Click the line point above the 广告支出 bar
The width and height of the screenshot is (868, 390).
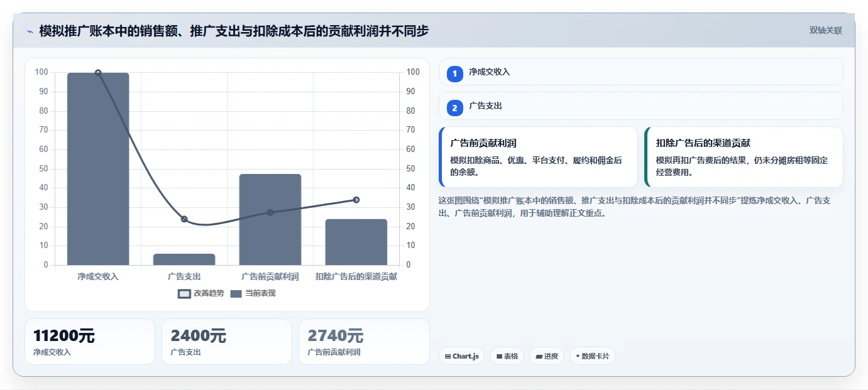pos(184,219)
